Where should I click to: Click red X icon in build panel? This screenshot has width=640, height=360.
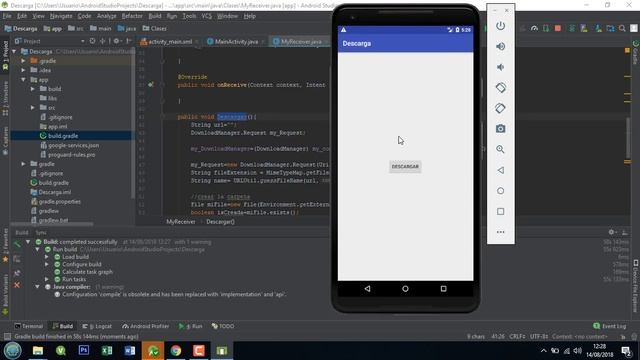click(x=17, y=285)
